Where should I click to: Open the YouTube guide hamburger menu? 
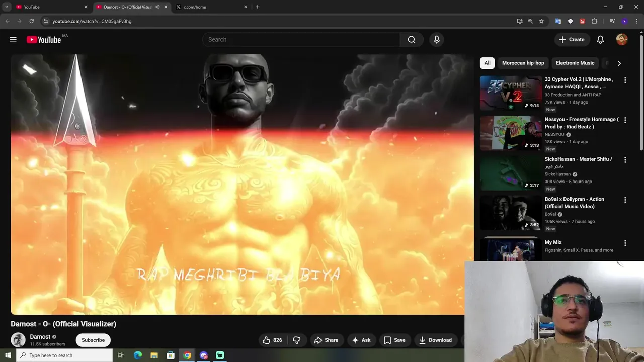pyautogui.click(x=13, y=40)
